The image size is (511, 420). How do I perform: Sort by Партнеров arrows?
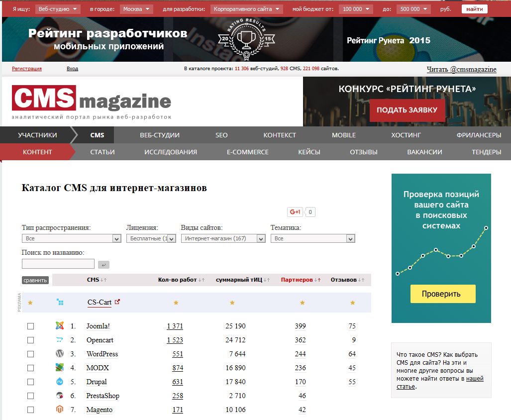click(x=317, y=280)
